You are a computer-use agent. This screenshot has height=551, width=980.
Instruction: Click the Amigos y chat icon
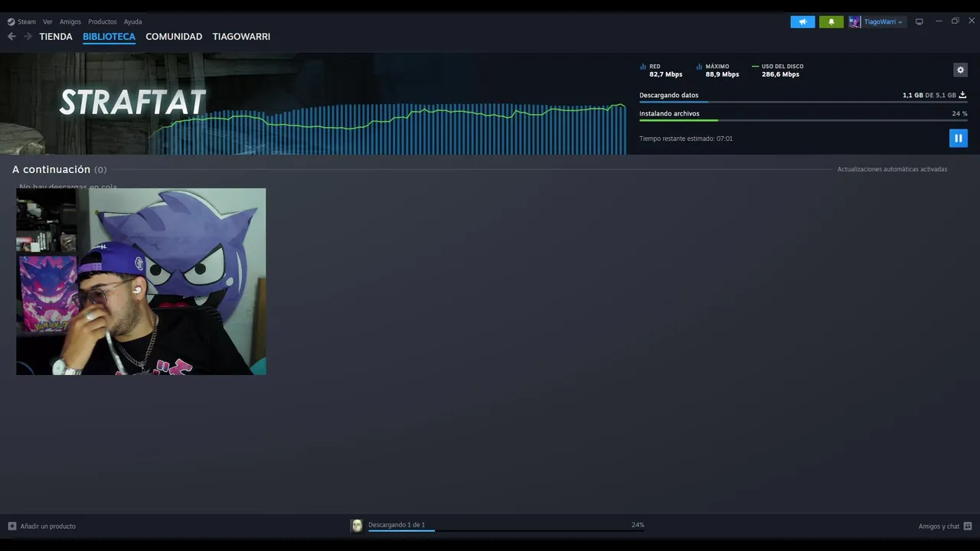[968, 526]
